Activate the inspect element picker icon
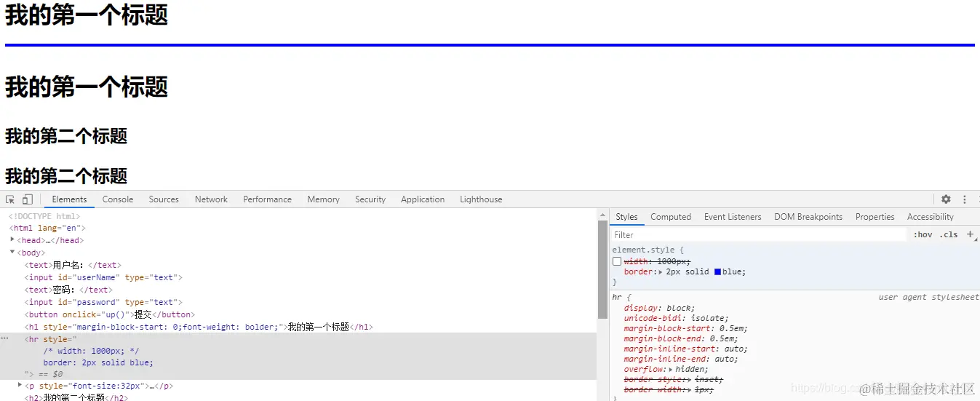 (10, 199)
